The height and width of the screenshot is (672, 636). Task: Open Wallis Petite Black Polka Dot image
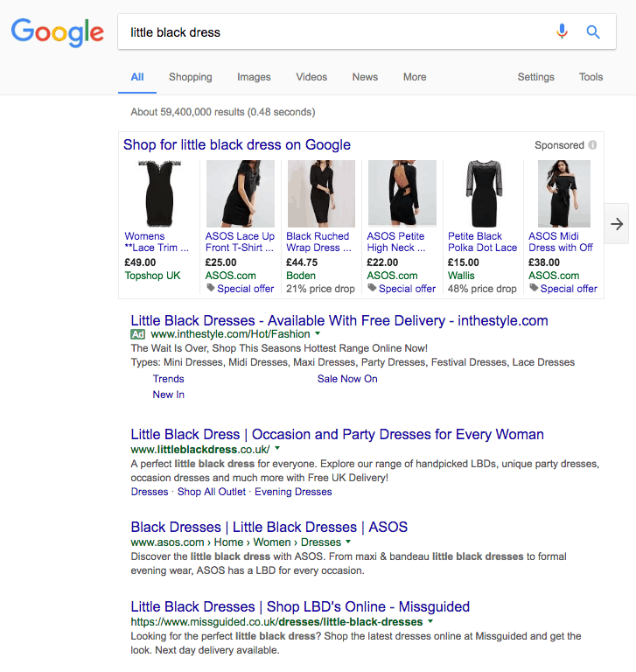[x=484, y=193]
